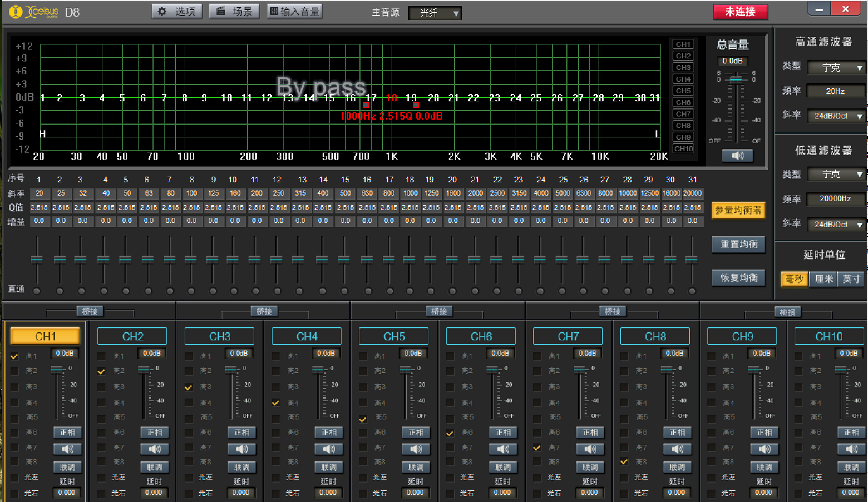
Task: Open the low-pass filter 斜率 24dB/Oct dropdown
Action: (836, 225)
